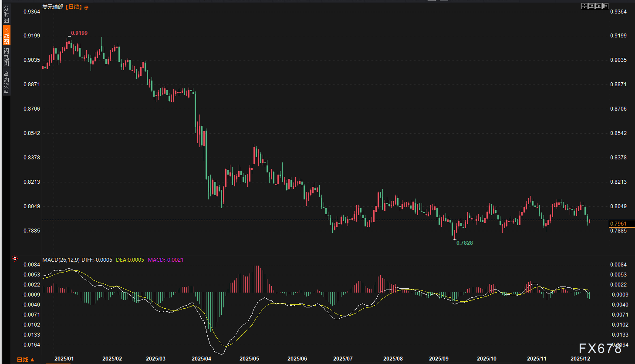This screenshot has width=635, height=364.
Task: Click the left axis value 0.8706
Action: (x=31, y=109)
